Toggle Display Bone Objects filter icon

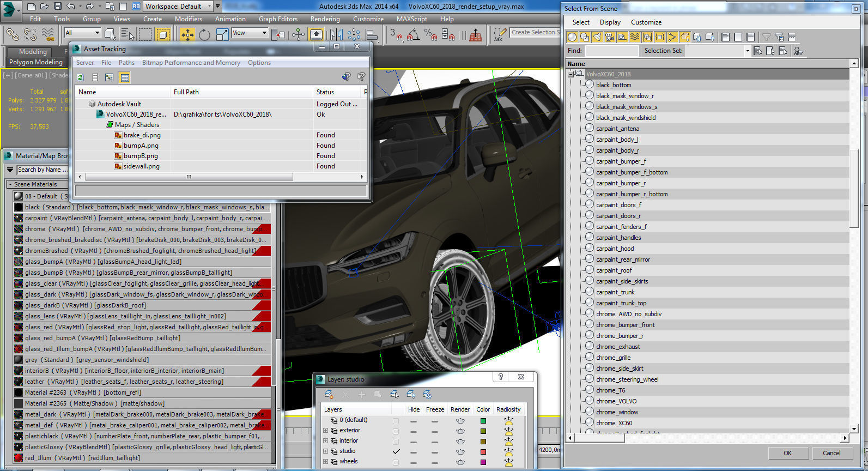672,37
